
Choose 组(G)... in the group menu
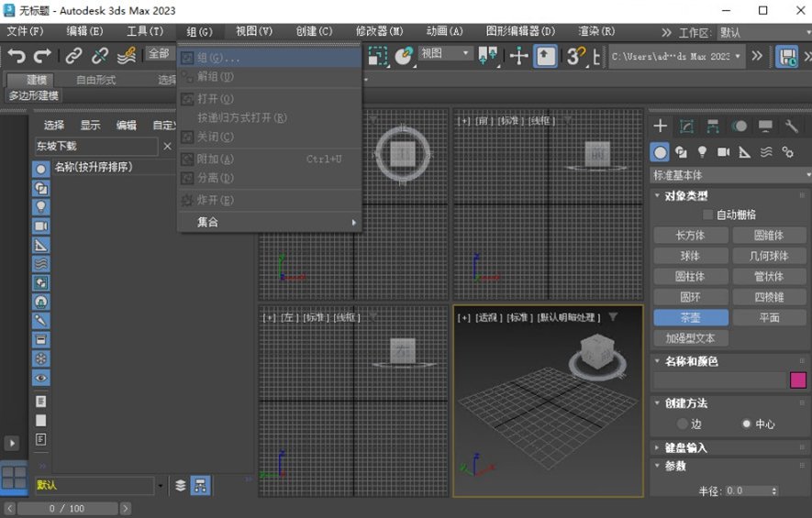click(x=270, y=58)
